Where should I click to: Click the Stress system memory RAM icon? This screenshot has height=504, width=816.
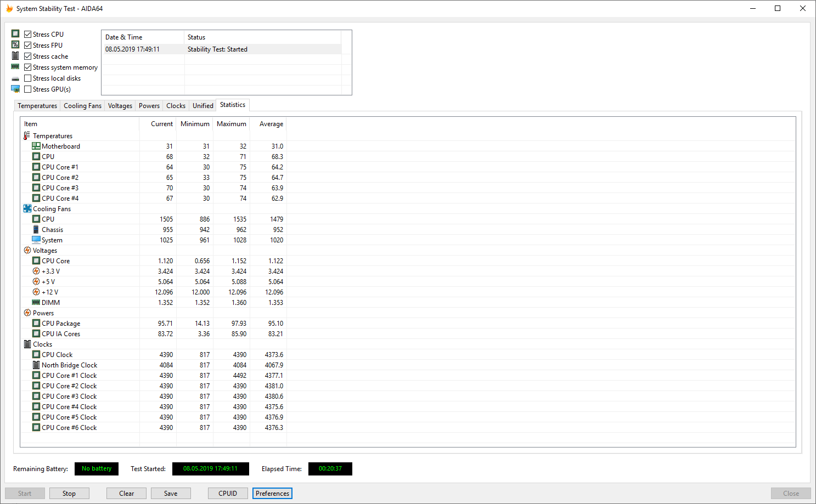[15, 67]
